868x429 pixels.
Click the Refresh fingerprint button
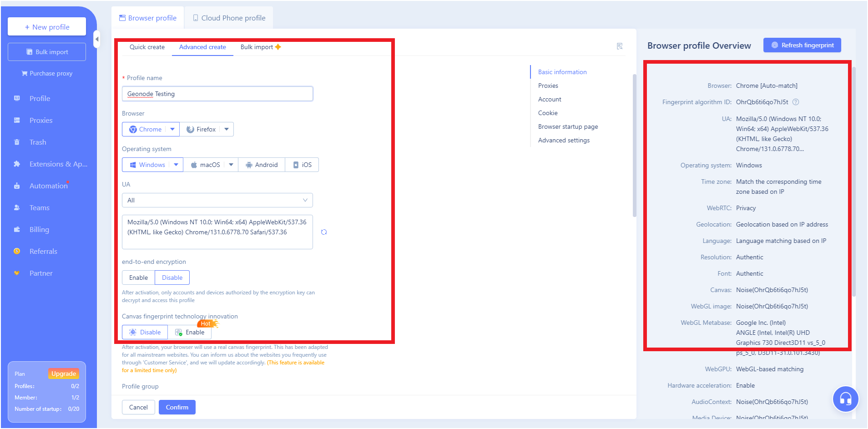802,45
